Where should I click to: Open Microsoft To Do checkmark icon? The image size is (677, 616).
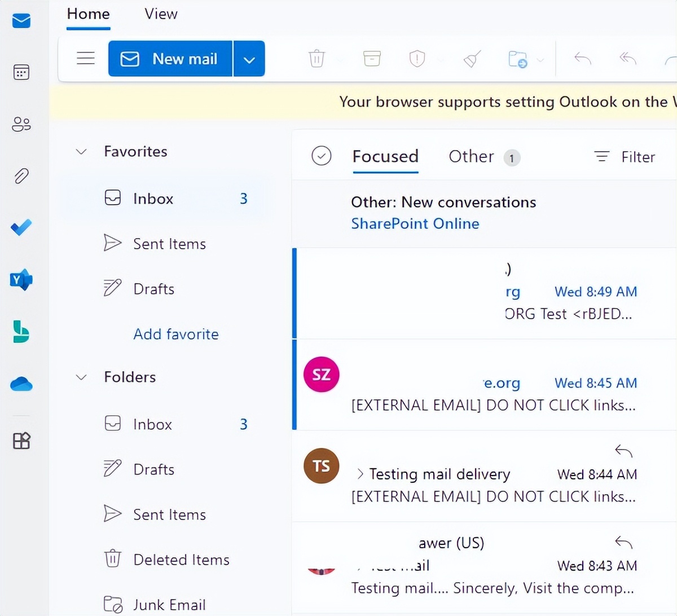pyautogui.click(x=21, y=227)
